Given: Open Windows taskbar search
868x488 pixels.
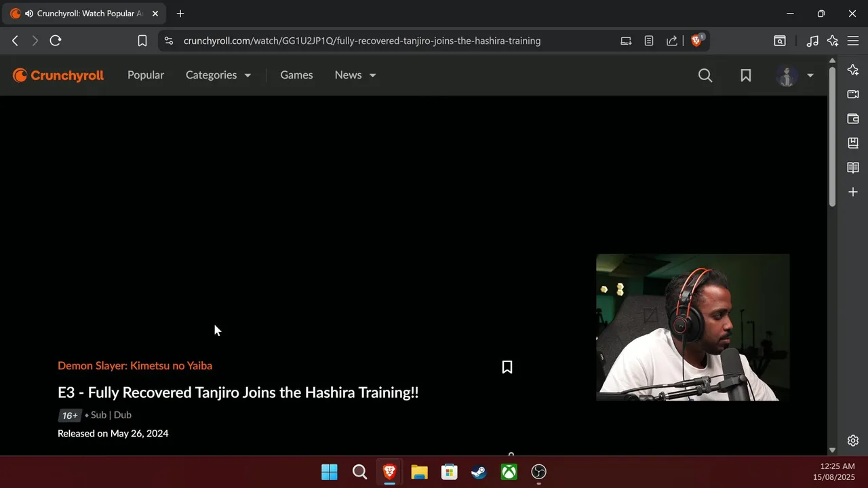Looking at the screenshot, I should pyautogui.click(x=360, y=472).
